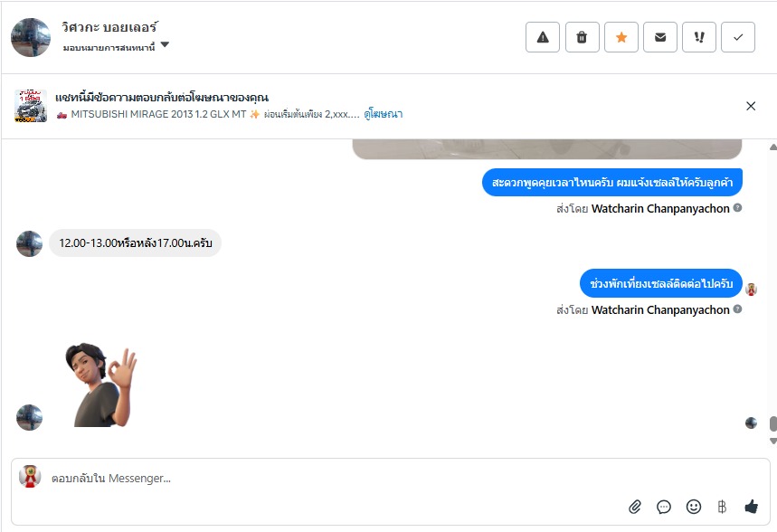Open the ดูโฆษณา link
This screenshot has width=777, height=532.
click(383, 114)
